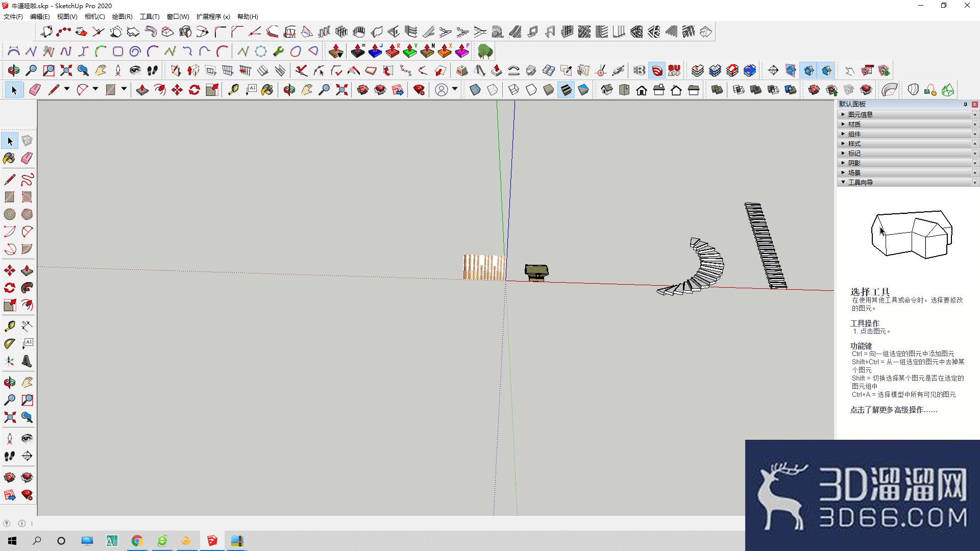Activate the Rotate tool in left toolbar

pos(9,288)
